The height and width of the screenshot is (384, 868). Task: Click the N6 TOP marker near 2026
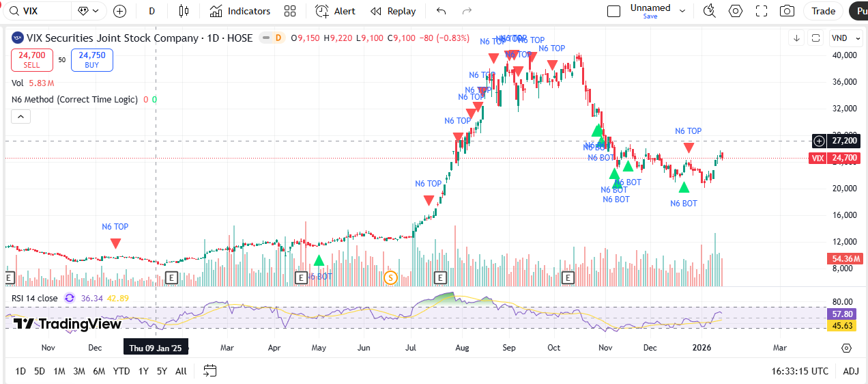point(689,148)
